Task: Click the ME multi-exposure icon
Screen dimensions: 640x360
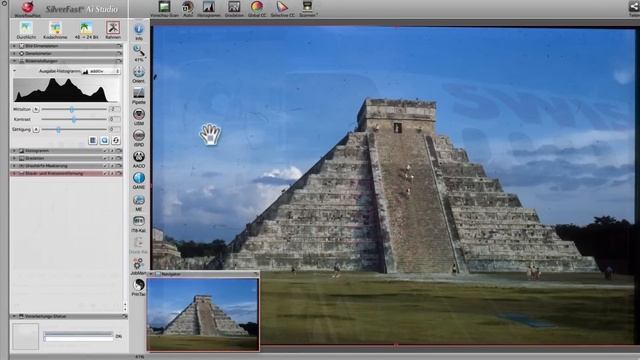Action: (139, 200)
